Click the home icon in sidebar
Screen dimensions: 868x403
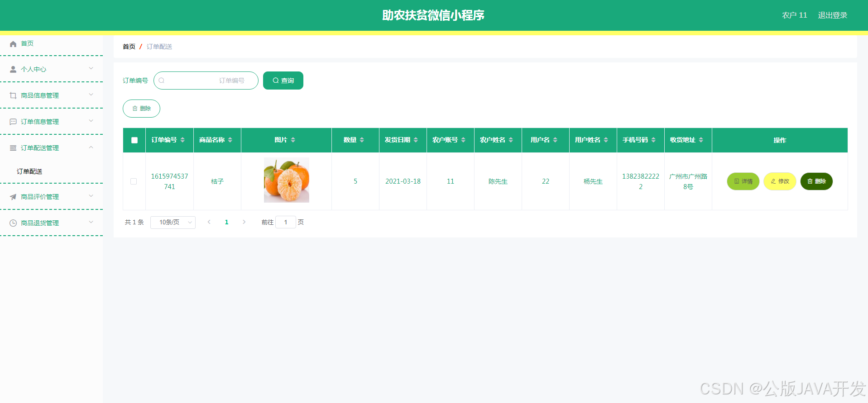[13, 44]
